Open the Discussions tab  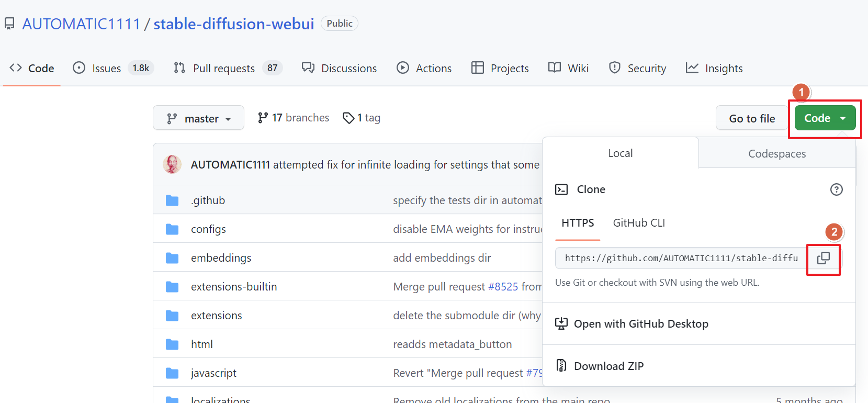click(x=339, y=68)
